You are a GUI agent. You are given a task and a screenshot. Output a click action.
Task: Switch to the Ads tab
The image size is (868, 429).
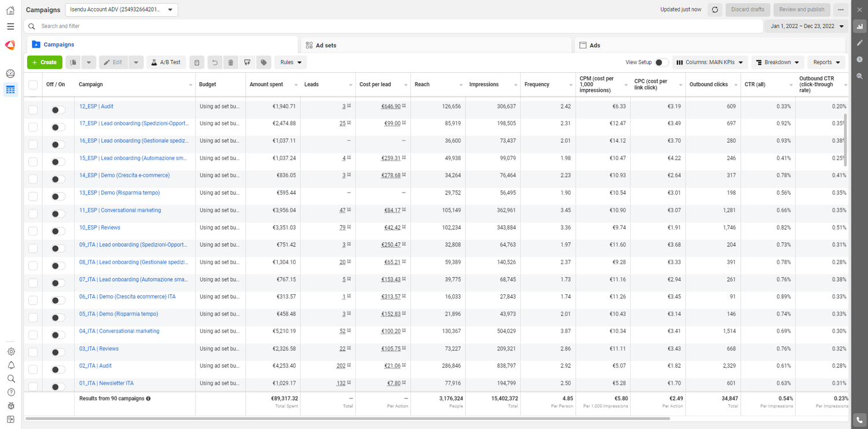(711, 45)
